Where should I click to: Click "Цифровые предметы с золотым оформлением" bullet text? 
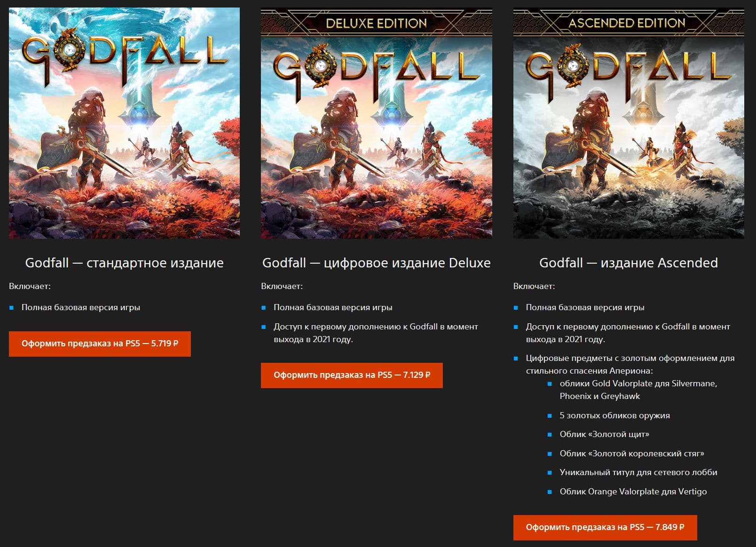click(x=630, y=364)
